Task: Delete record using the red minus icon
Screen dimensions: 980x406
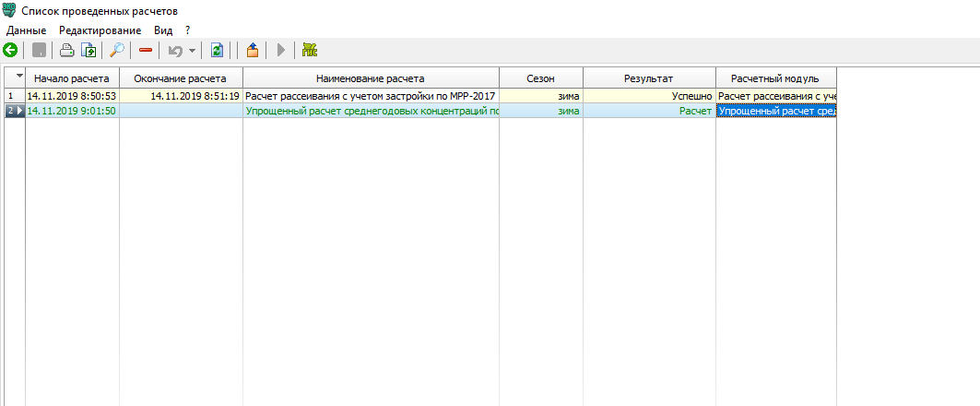Action: pos(146,51)
